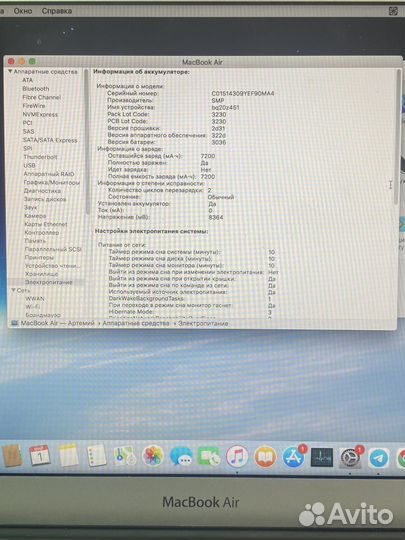Viewport: 405px width, 540px height.
Task: Open the Photos app in the Dock
Action: tap(153, 456)
